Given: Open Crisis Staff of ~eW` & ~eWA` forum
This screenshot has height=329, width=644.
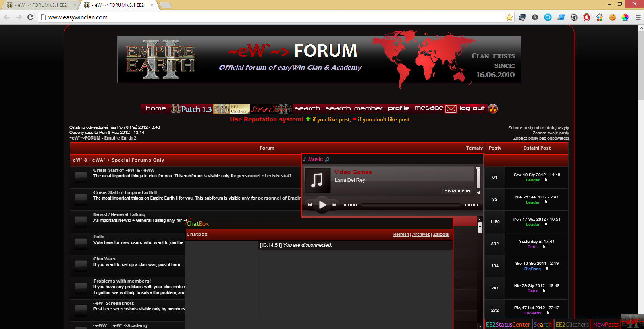Looking at the screenshot, I should click(124, 170).
